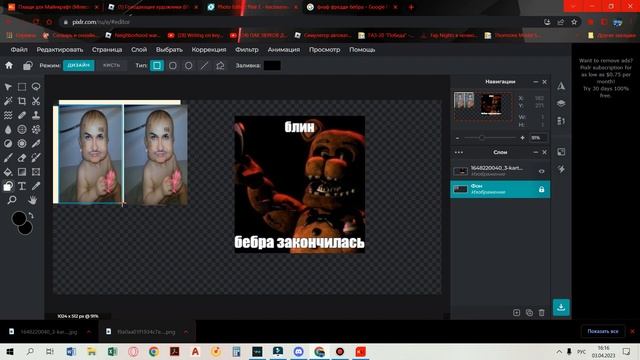The image size is (640, 360).
Task: Open the Страница menu
Action: pyautogui.click(x=107, y=49)
